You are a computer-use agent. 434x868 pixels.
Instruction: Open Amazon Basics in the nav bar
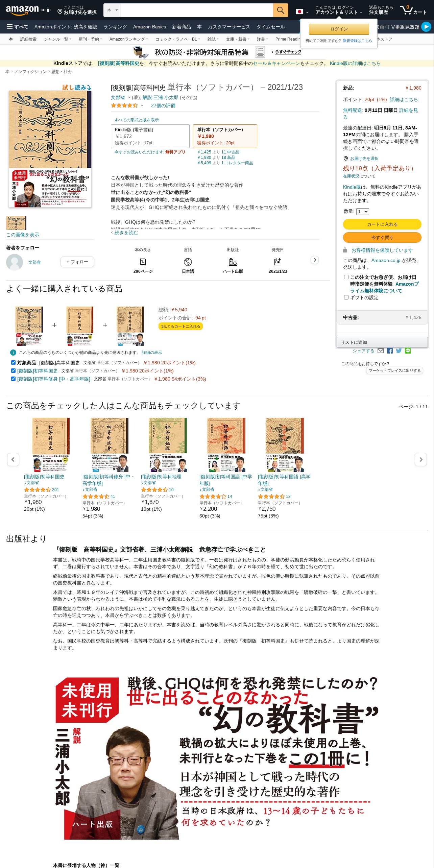[149, 27]
